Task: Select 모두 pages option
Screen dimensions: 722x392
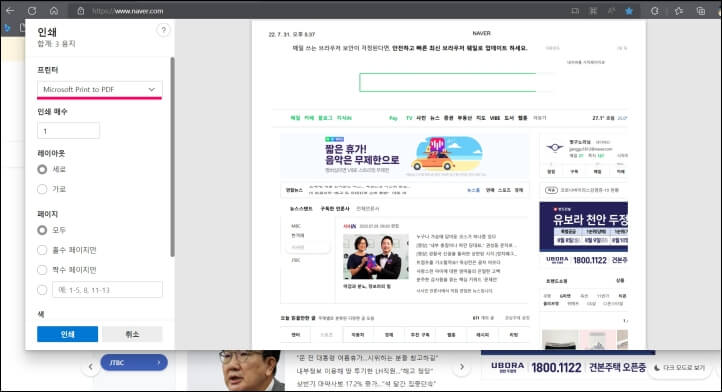Action: (42, 230)
